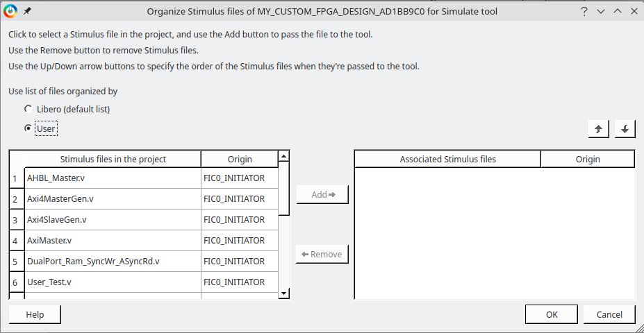Cancel the organize stimulus dialog
Viewport: 644px width, 333px height.
[609, 314]
